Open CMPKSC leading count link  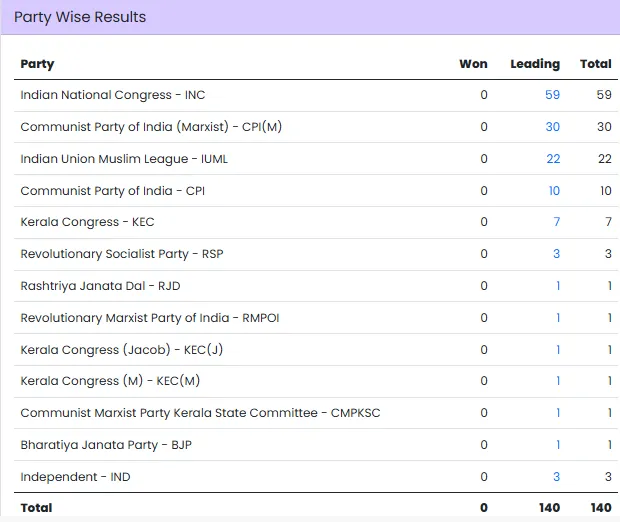[x=558, y=413]
